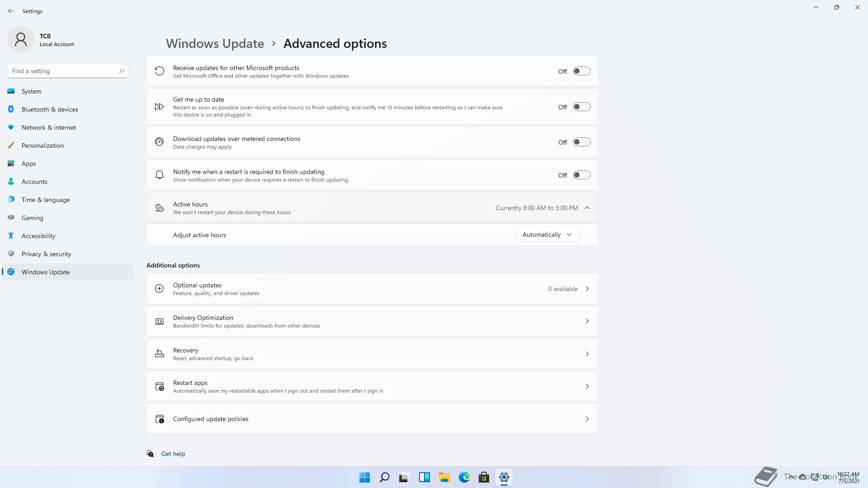868x488 pixels.
Task: Open Microsoft Edge from the taskbar
Action: pos(464,477)
